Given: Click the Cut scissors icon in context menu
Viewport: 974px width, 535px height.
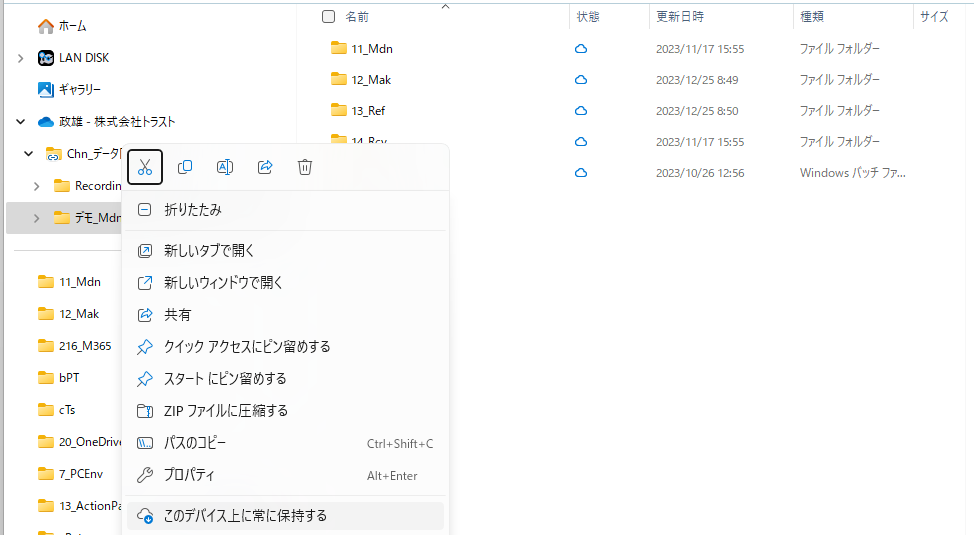Looking at the screenshot, I should (145, 167).
